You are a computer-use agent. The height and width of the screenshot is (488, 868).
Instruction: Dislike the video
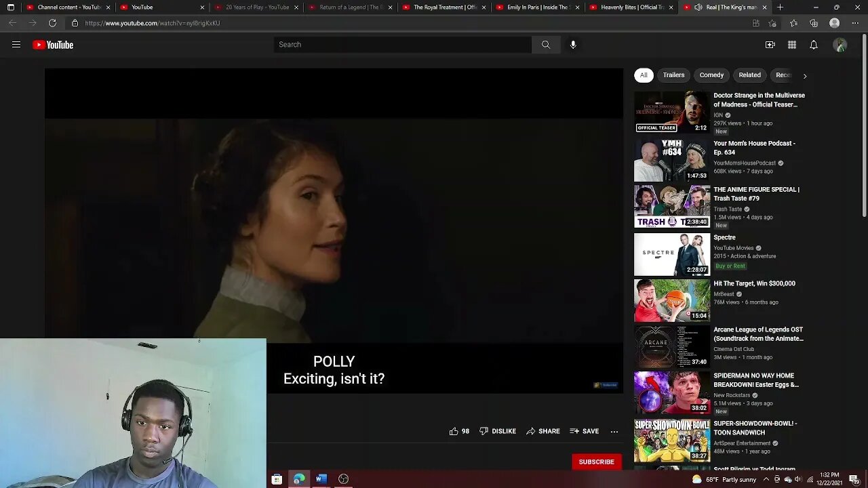pos(498,431)
